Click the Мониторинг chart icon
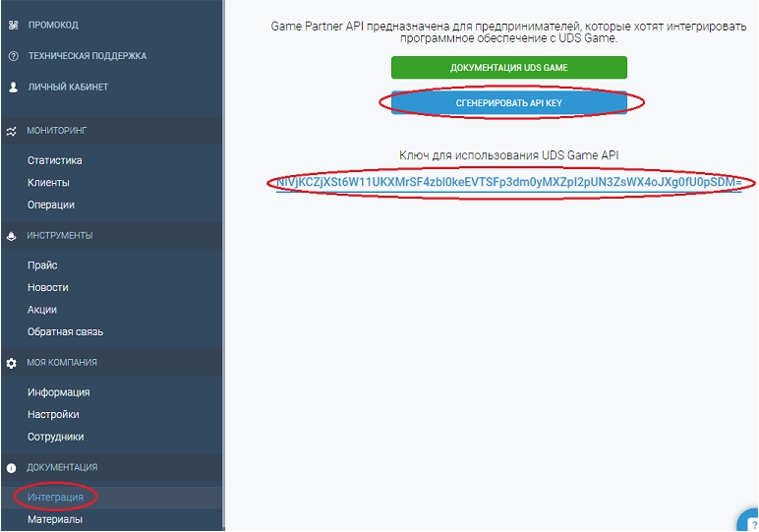Image resolution: width=759 pixels, height=532 pixels. tap(12, 130)
